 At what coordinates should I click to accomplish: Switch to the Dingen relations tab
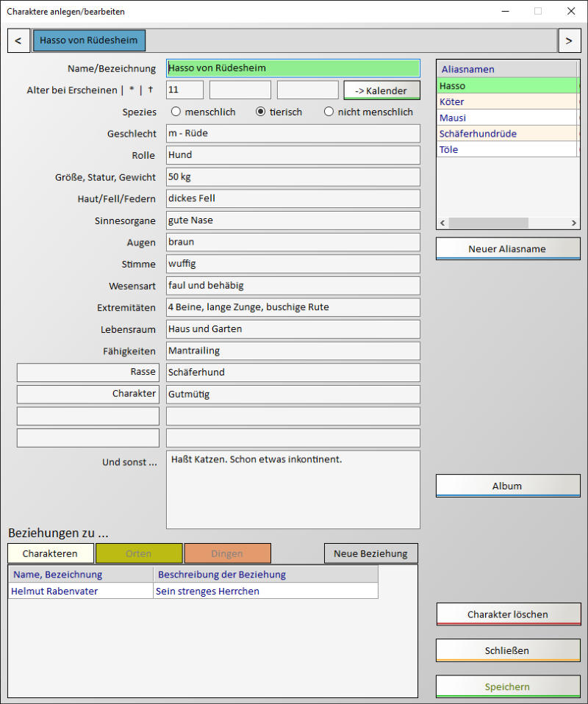click(227, 553)
